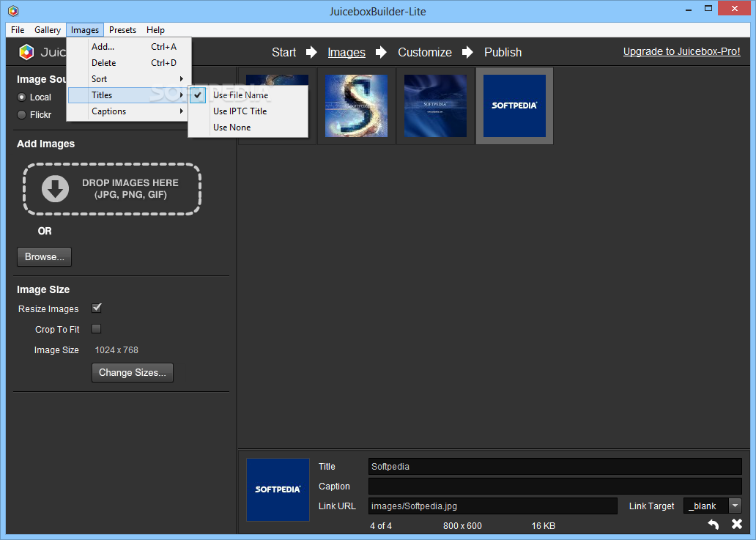The height and width of the screenshot is (540, 756).
Task: Click the arrow after Customize step
Action: [x=467, y=51]
